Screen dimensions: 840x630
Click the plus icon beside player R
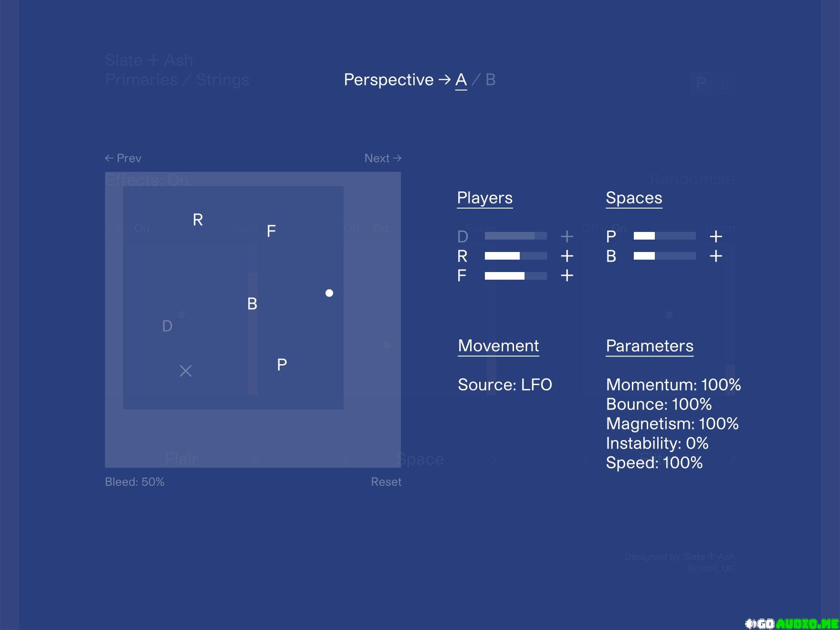coord(567,256)
